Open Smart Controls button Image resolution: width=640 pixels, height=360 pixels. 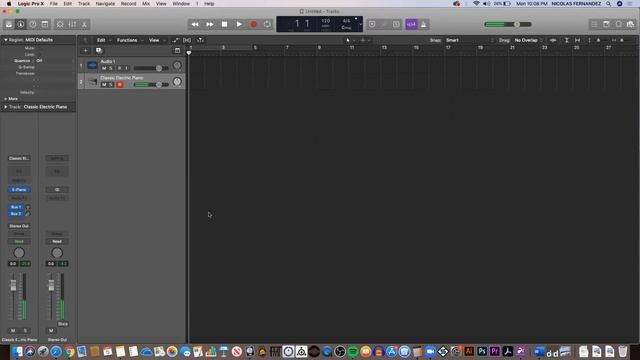(60, 24)
